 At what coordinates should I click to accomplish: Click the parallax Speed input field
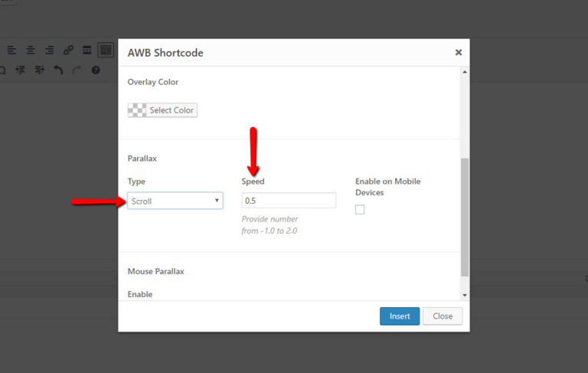point(289,201)
